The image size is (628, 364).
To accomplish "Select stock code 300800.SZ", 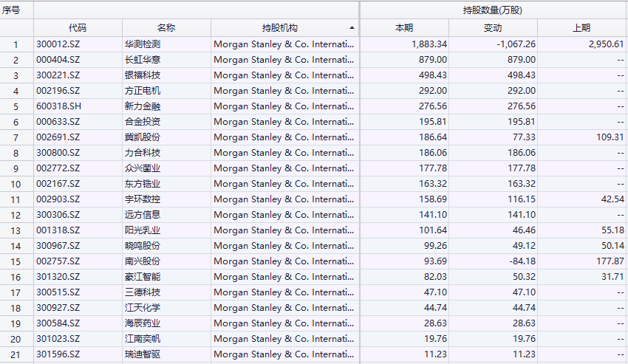I will click(x=58, y=153).
